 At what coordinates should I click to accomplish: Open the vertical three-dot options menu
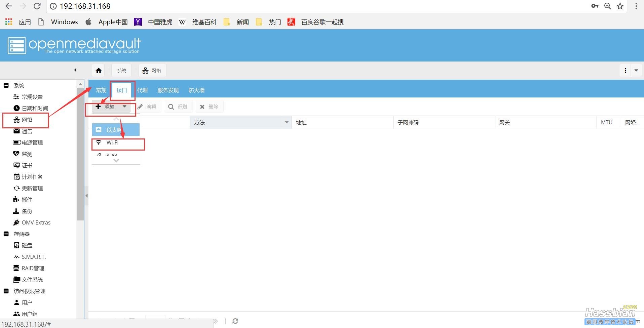[x=625, y=70]
